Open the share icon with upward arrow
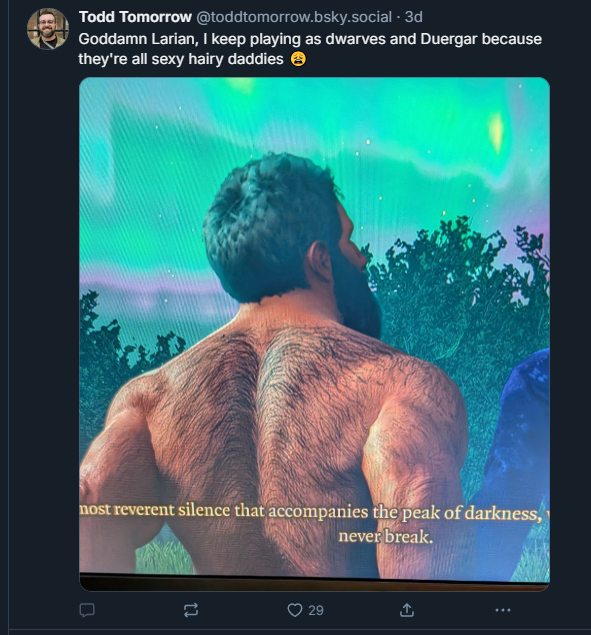This screenshot has width=591, height=635. (x=407, y=609)
